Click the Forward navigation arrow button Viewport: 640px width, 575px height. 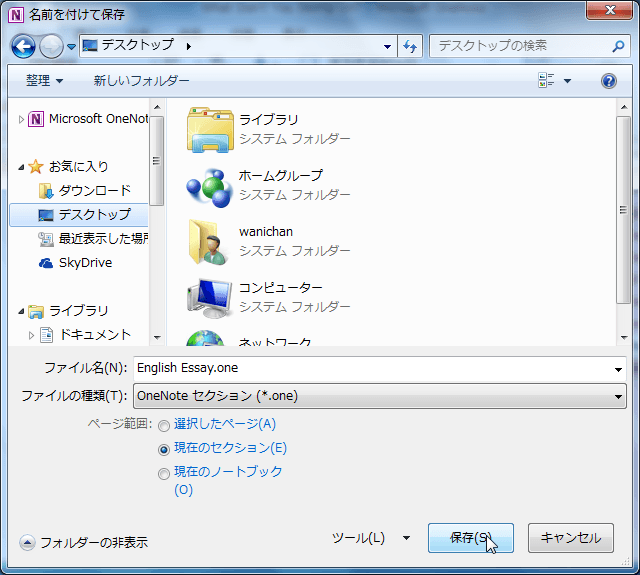click(51, 46)
